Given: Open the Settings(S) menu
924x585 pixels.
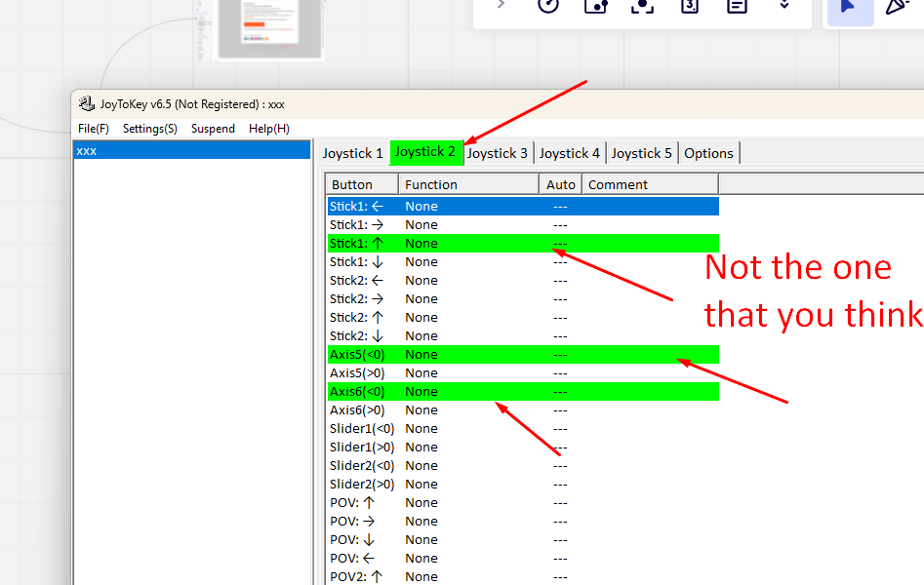Looking at the screenshot, I should (x=149, y=129).
